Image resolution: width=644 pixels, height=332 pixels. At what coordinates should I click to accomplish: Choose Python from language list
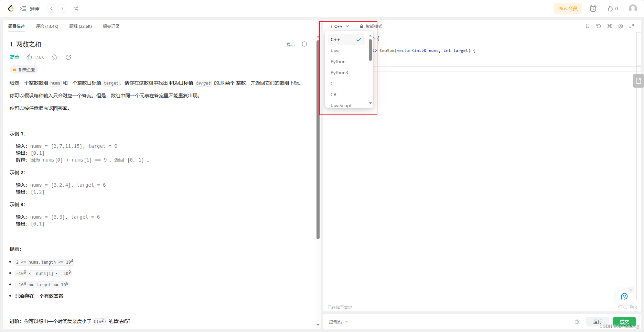(346, 62)
